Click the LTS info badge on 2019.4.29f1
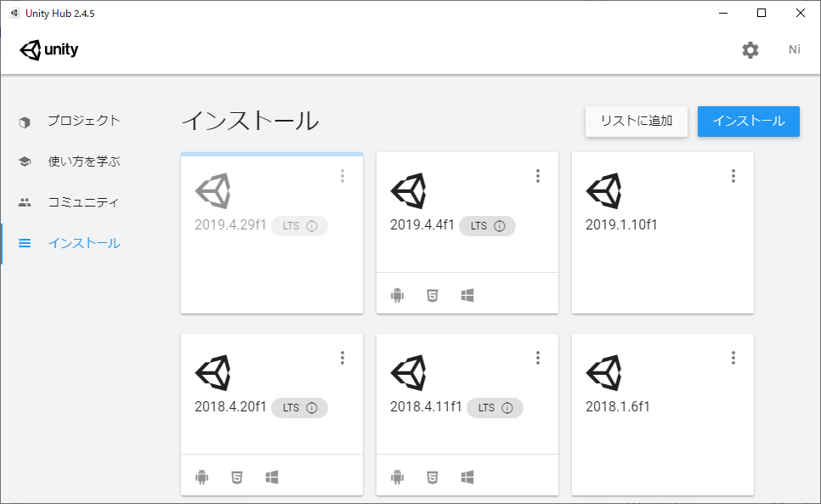The width and height of the screenshot is (821, 504). (x=299, y=226)
